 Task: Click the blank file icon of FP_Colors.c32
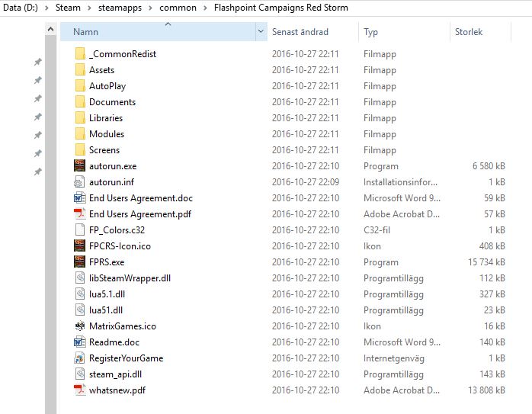click(80, 229)
